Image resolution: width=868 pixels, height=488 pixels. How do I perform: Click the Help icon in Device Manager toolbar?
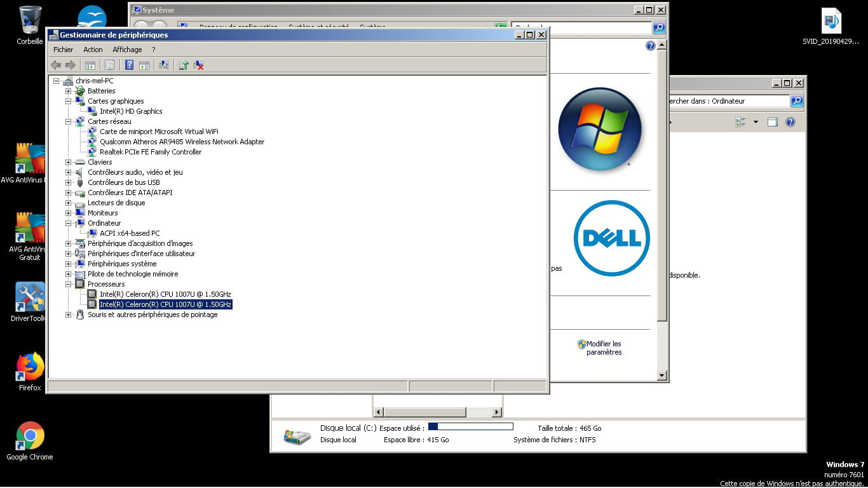[130, 65]
